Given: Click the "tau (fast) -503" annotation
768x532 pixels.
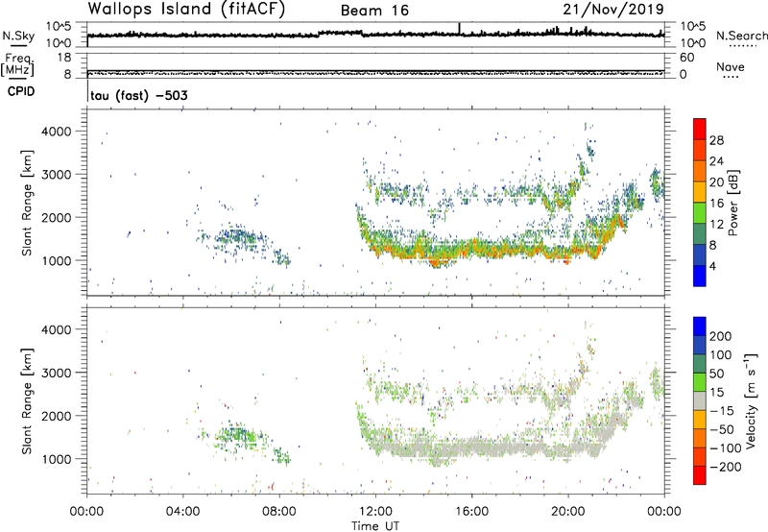Looking at the screenshot, I should [138, 95].
